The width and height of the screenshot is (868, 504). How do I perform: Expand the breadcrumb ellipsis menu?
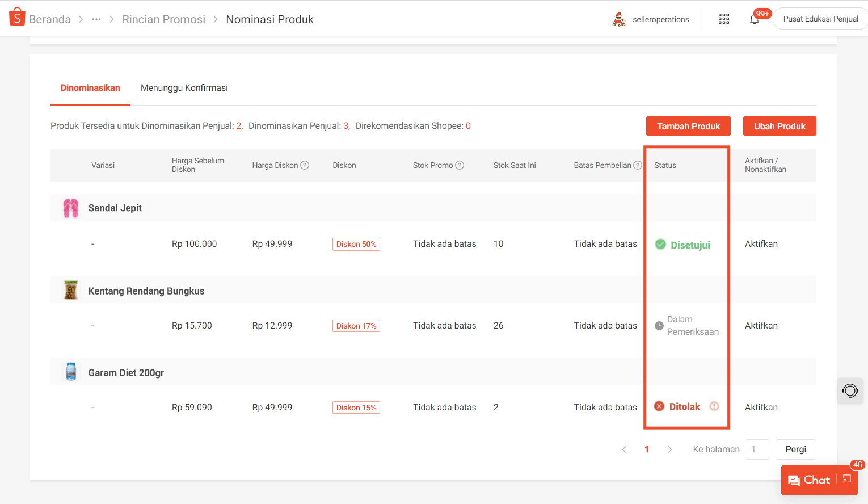tap(96, 19)
